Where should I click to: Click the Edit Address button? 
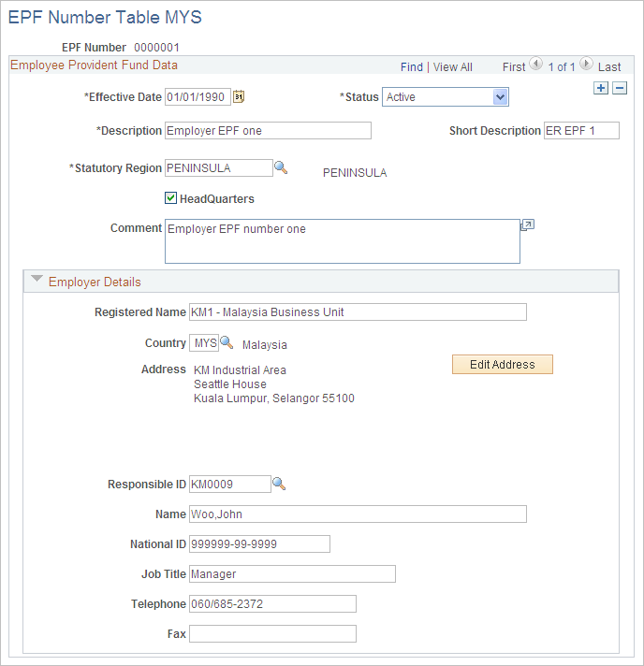tap(503, 365)
